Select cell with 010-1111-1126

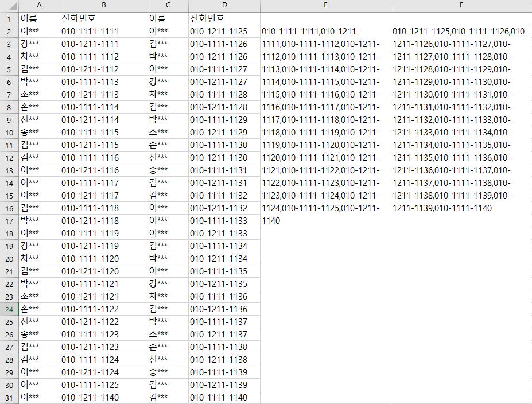click(224, 44)
